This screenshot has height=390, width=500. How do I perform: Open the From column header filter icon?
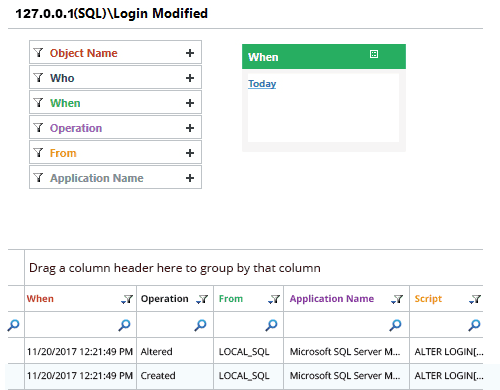pyautogui.click(x=274, y=299)
